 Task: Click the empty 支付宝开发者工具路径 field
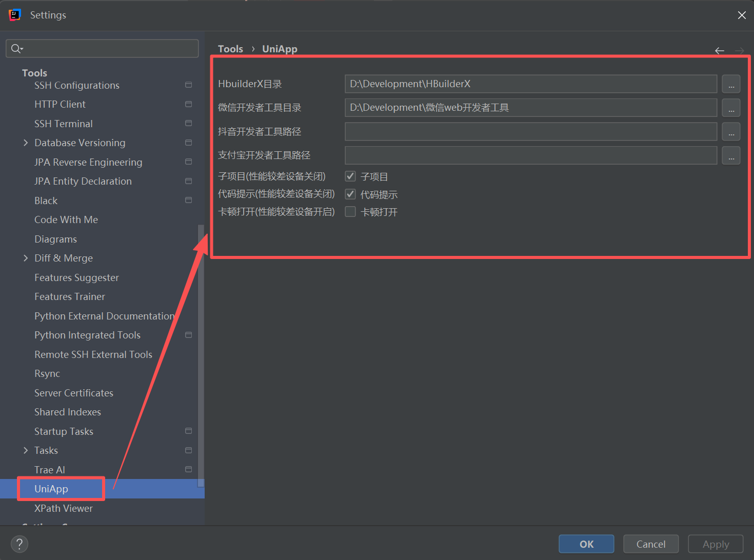(x=531, y=155)
